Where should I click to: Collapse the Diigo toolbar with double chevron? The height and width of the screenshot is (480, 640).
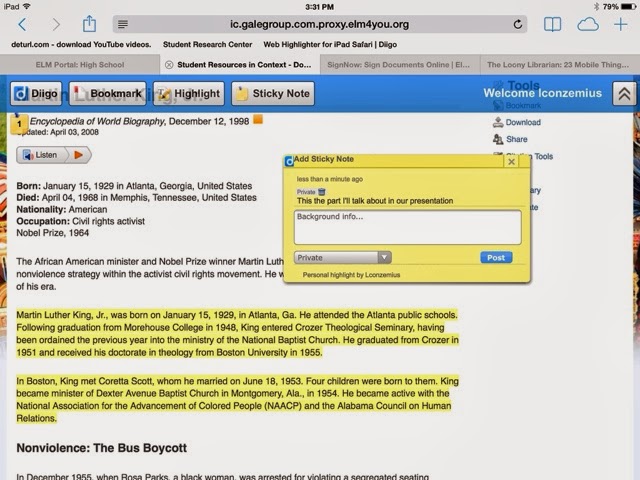[x=624, y=94]
